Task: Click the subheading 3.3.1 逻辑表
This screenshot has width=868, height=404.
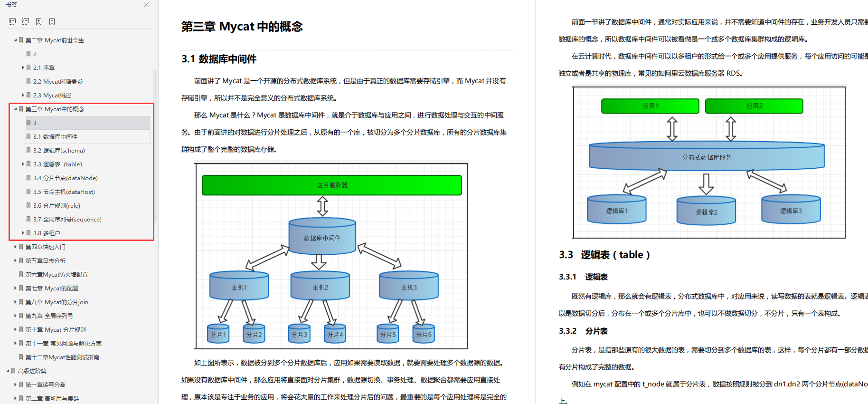Action: pyautogui.click(x=583, y=277)
